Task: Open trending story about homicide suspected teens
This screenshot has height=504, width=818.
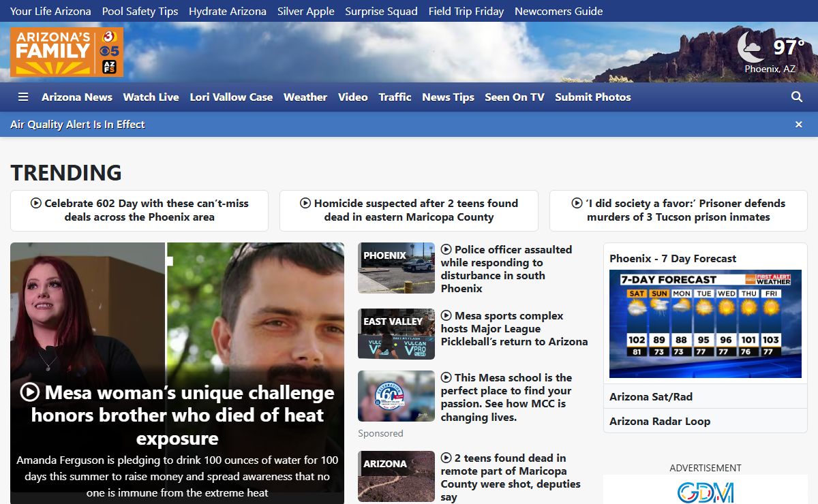Action: (409, 210)
